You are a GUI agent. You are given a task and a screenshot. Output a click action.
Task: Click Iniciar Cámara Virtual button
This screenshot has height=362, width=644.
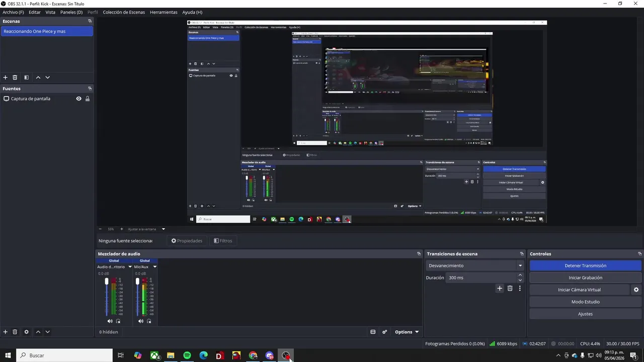pyautogui.click(x=579, y=290)
